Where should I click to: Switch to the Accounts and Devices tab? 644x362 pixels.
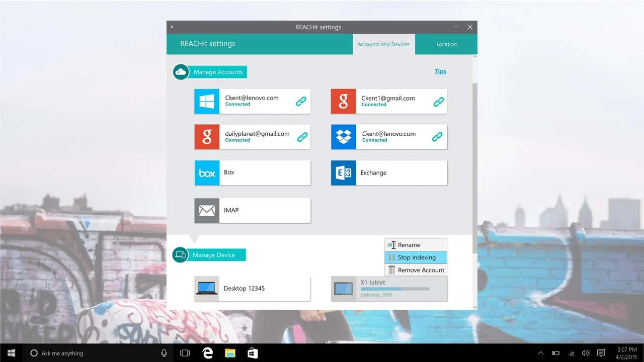pos(383,44)
